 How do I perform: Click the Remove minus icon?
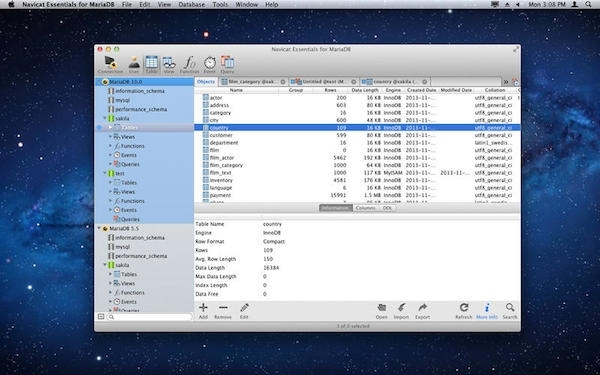(223, 308)
